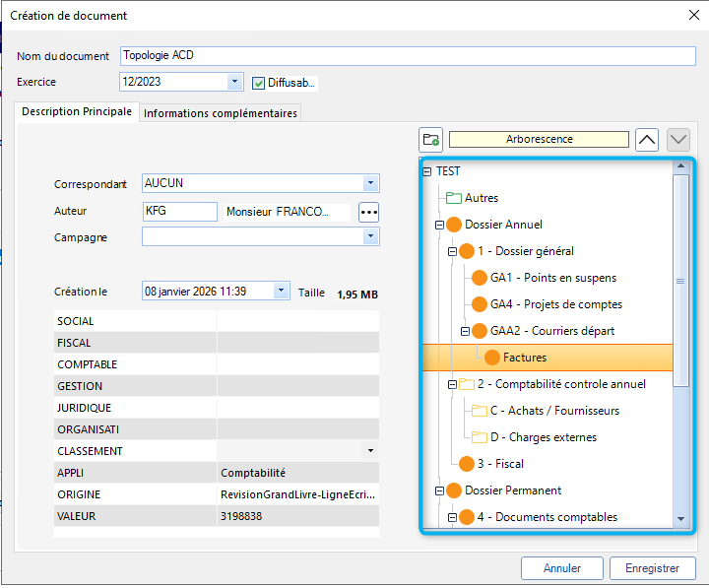709x588 pixels.
Task: Click the yellow folder icon for Achats / Fournisseurs
Action: 480,411
